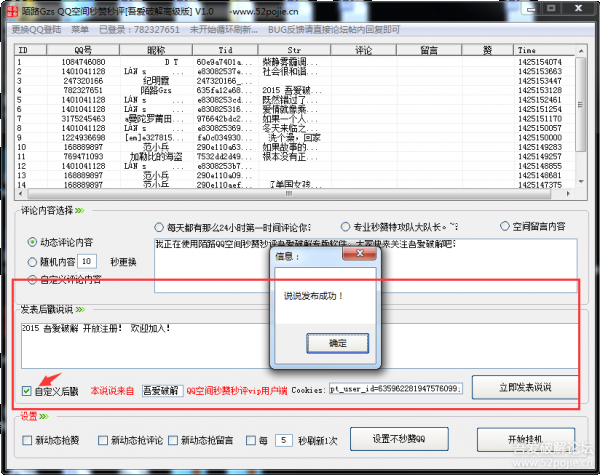Click the 赞 column header
This screenshot has height=475, width=600.
[487, 50]
